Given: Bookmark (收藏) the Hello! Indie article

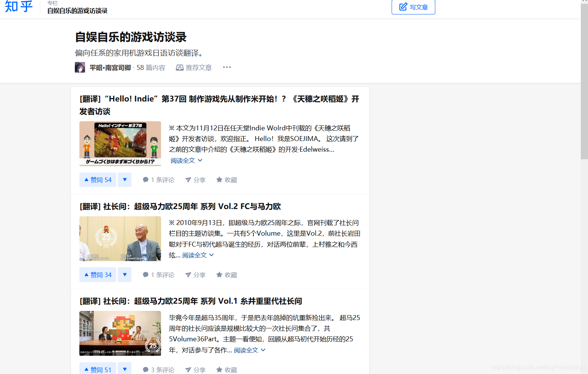Looking at the screenshot, I should 227,180.
